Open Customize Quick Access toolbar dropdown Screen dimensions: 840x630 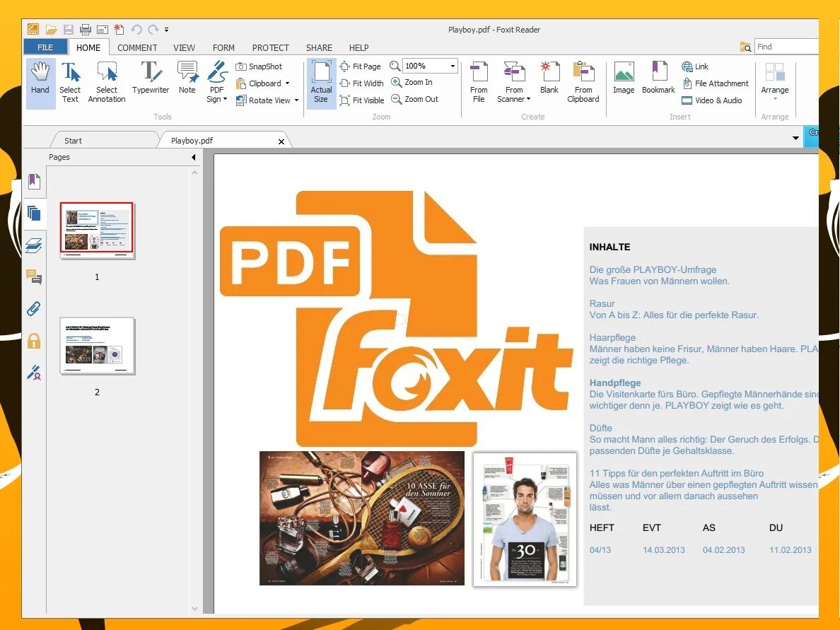(167, 30)
